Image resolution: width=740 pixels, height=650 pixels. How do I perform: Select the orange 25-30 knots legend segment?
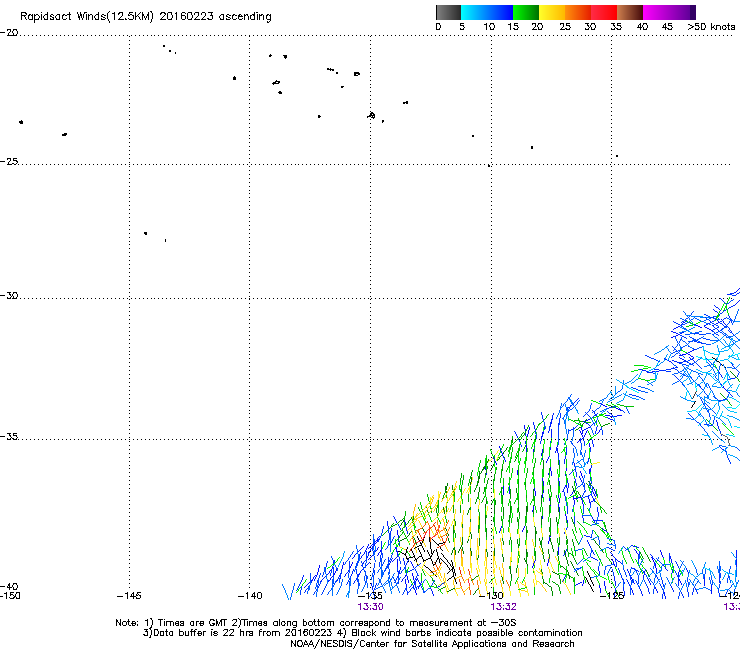point(578,12)
